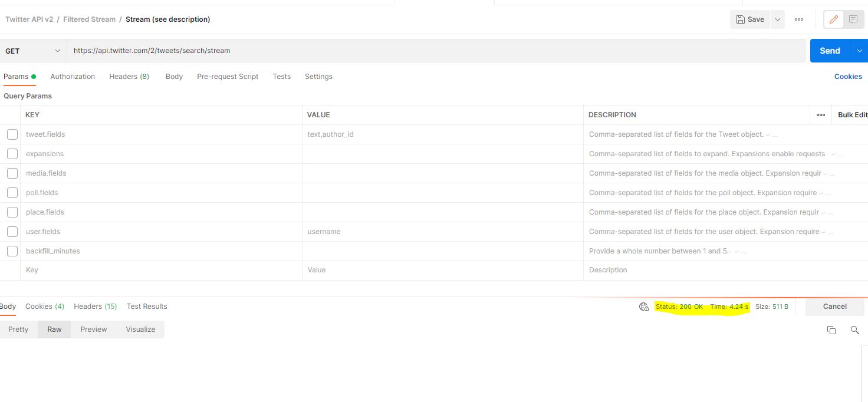
Task: Copy response with the copy icon
Action: point(831,330)
